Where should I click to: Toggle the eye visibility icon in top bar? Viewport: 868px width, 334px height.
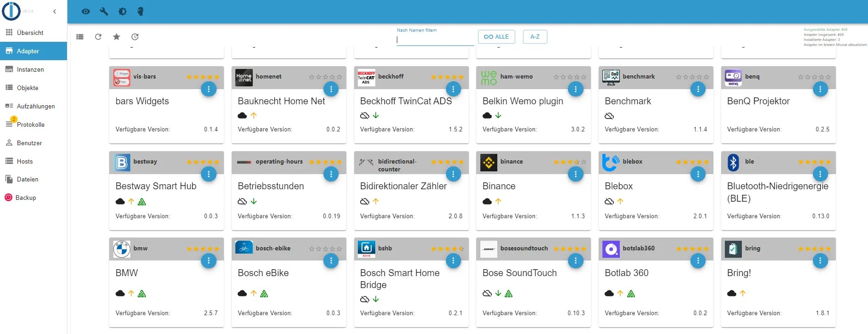(x=86, y=11)
